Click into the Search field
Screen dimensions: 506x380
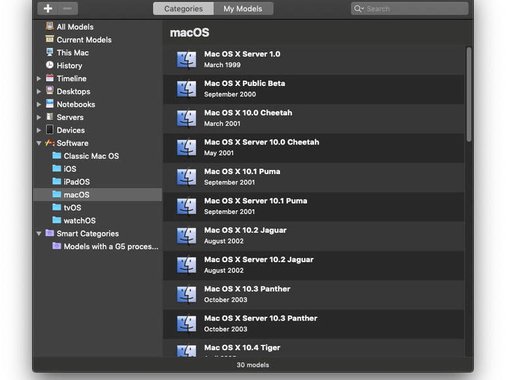(x=410, y=9)
